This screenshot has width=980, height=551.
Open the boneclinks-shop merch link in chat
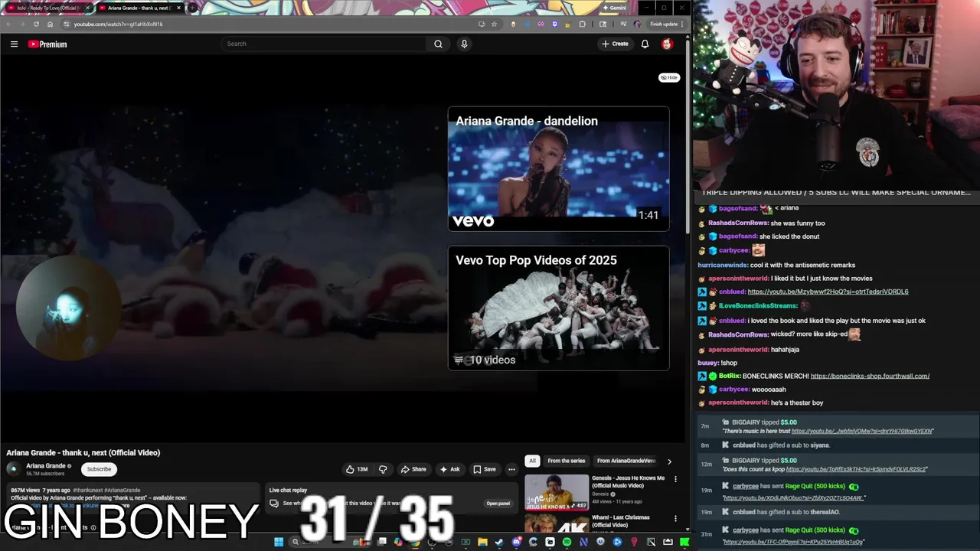click(x=870, y=376)
